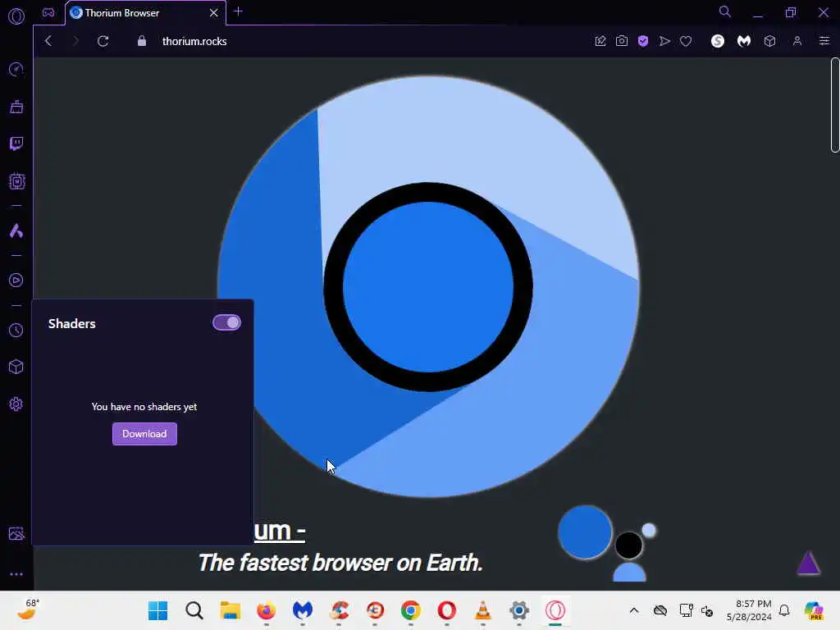Open File Explorer from the taskbar
The width and height of the screenshot is (840, 630).
tap(231, 610)
